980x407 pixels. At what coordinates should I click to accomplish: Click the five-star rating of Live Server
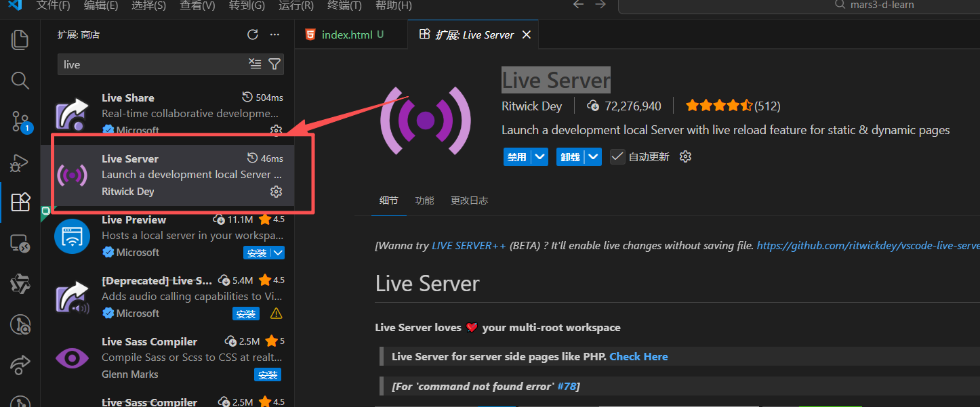[x=719, y=106]
